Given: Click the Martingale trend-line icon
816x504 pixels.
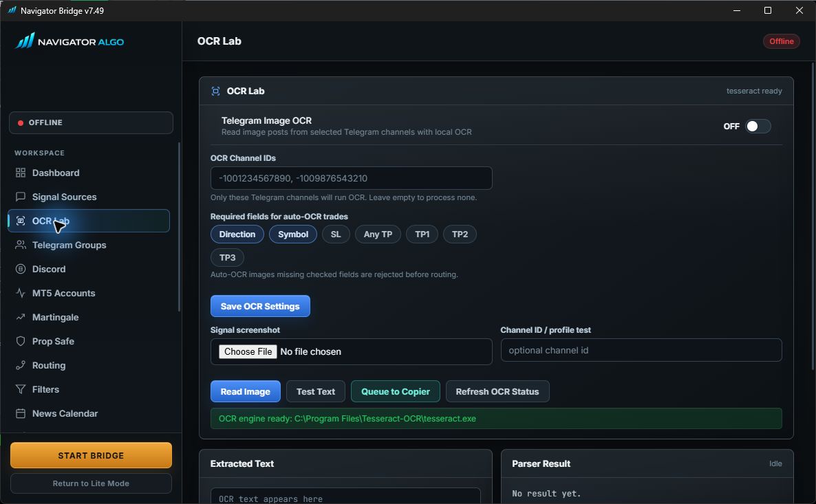Looking at the screenshot, I should pos(20,317).
